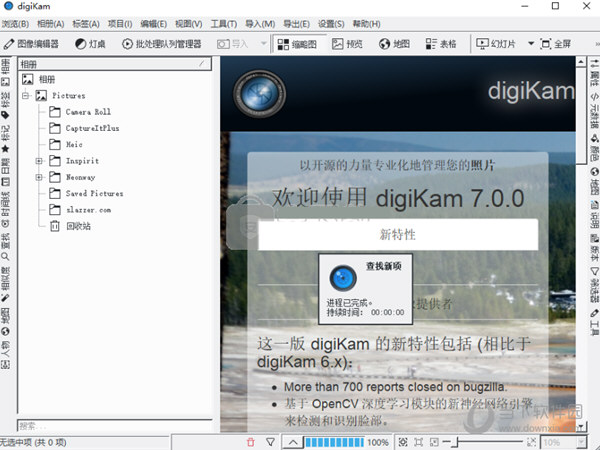Expand the Neonway folder node

click(x=39, y=177)
